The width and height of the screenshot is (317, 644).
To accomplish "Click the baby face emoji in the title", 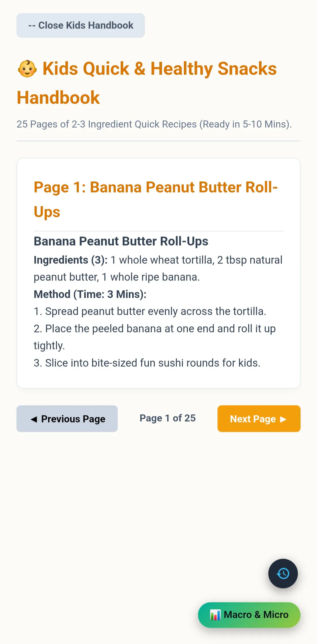I will click(x=27, y=69).
